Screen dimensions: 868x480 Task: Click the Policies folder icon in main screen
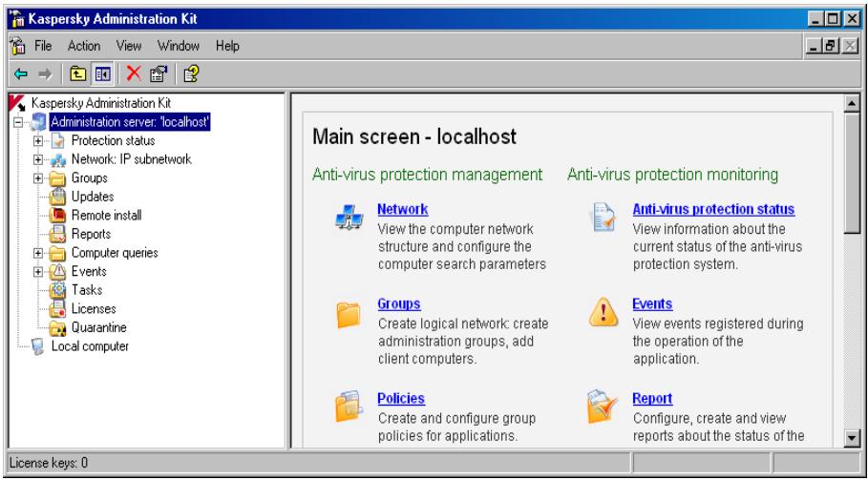[346, 408]
